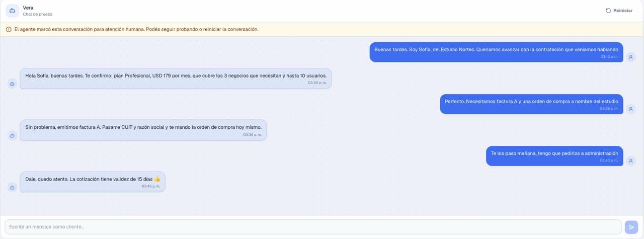The height and width of the screenshot is (239, 644).
Task: Click bot avatar beside 'Dale, quedo atento' message
Action: [12, 187]
